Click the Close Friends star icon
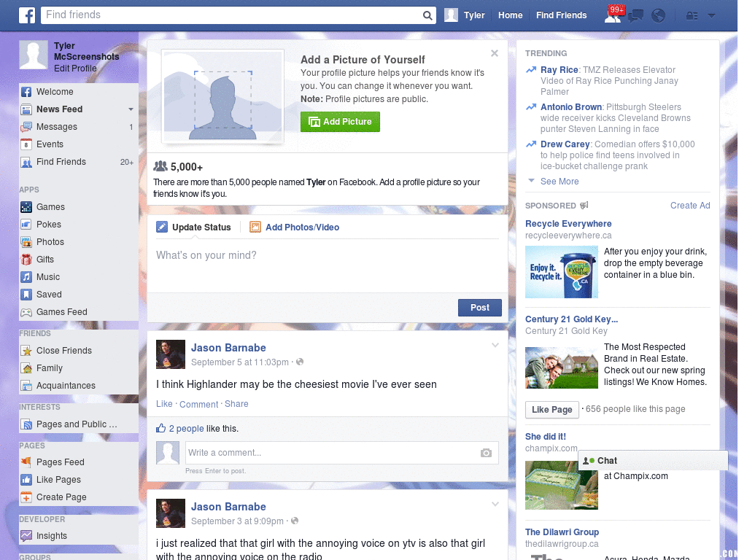The height and width of the screenshot is (560, 747). point(26,351)
